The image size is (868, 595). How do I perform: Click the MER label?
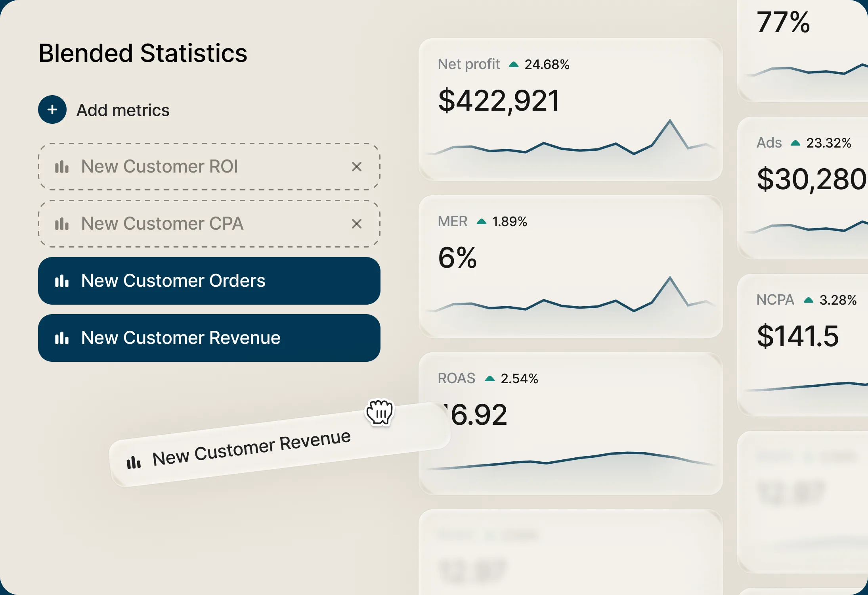[453, 221]
